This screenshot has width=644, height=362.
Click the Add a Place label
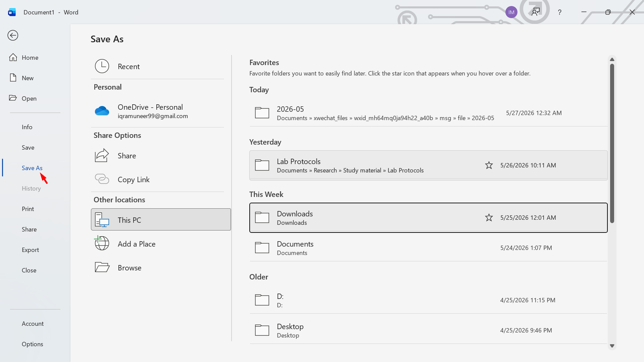click(x=137, y=244)
